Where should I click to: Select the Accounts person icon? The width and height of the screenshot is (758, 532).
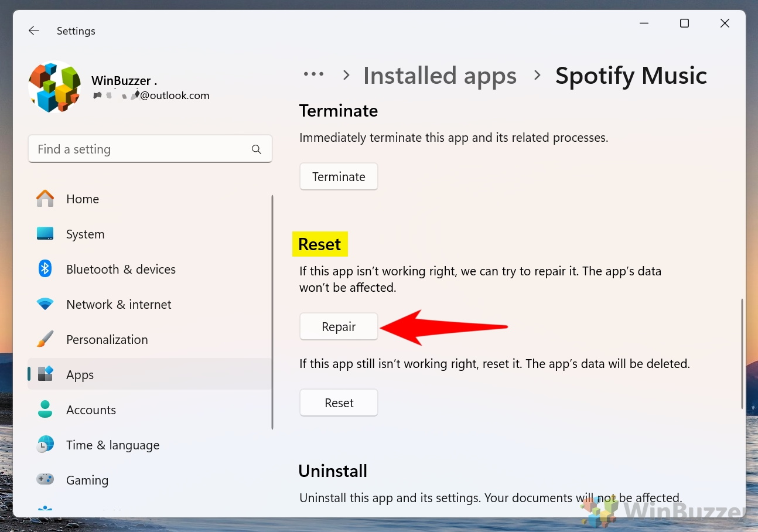click(x=45, y=410)
